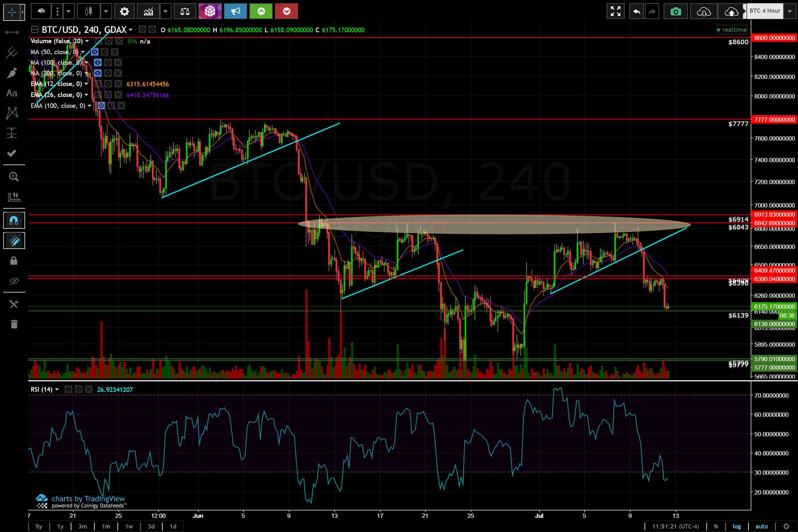Open the zoom in magnifier tool
Viewport: 798px width, 532px height.
(x=14, y=177)
